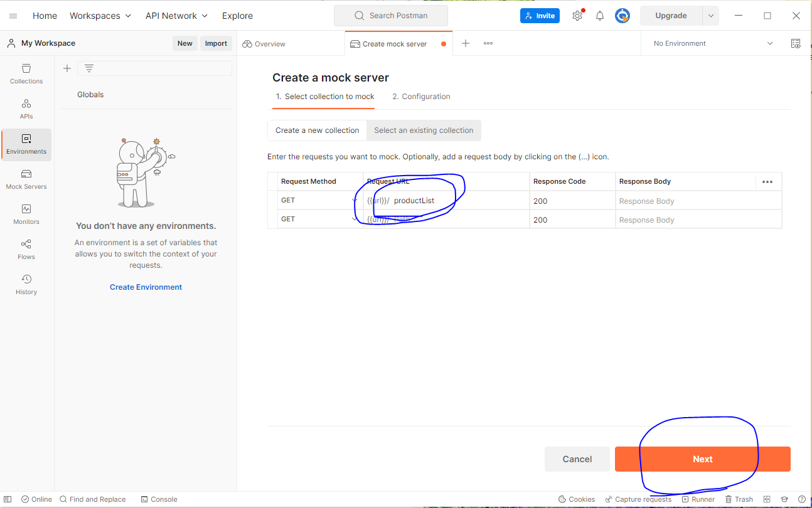Click the New button in workspace header

[185, 43]
